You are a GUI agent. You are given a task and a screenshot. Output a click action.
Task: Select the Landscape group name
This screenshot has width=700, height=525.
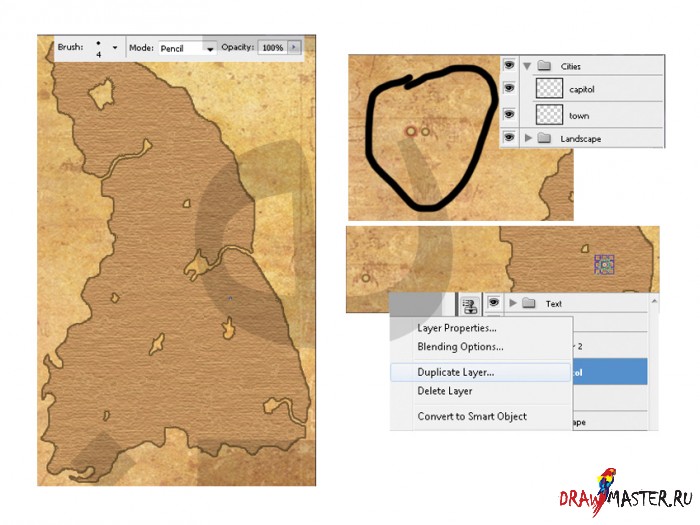(581, 139)
